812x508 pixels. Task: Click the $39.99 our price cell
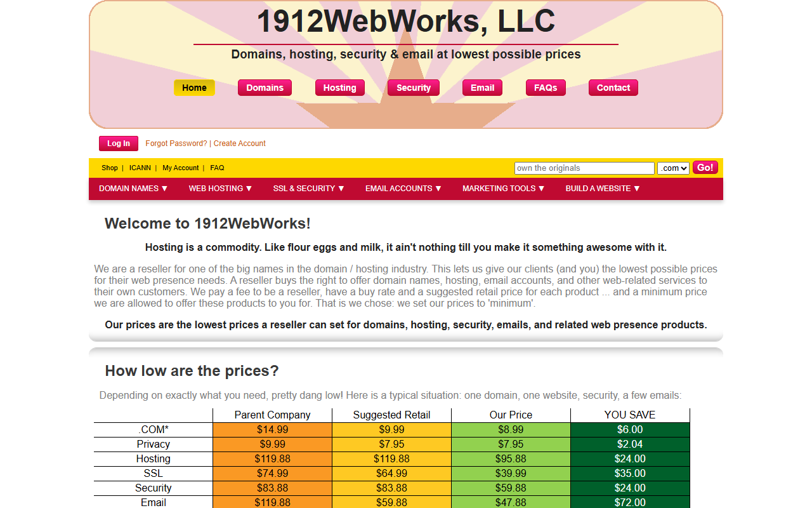511,474
